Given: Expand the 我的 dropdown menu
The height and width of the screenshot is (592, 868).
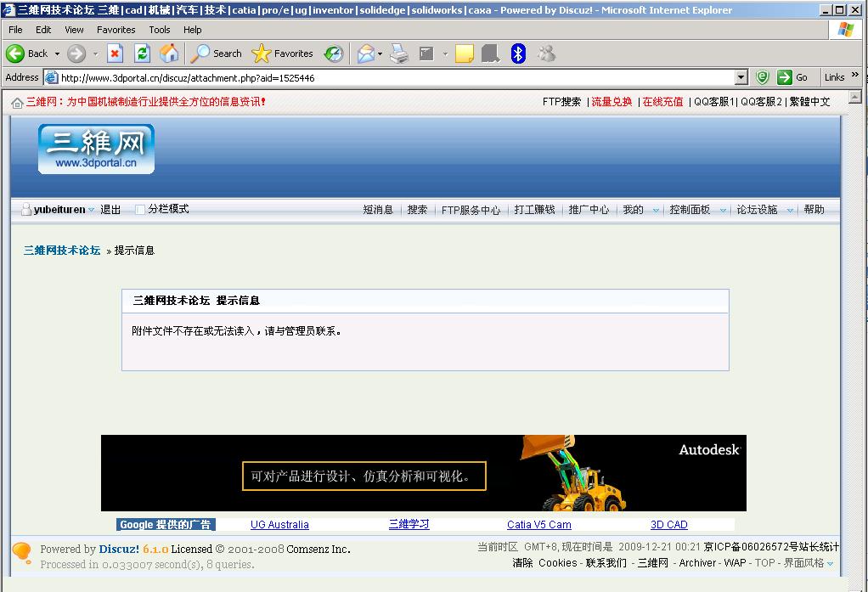Looking at the screenshot, I should tap(656, 211).
